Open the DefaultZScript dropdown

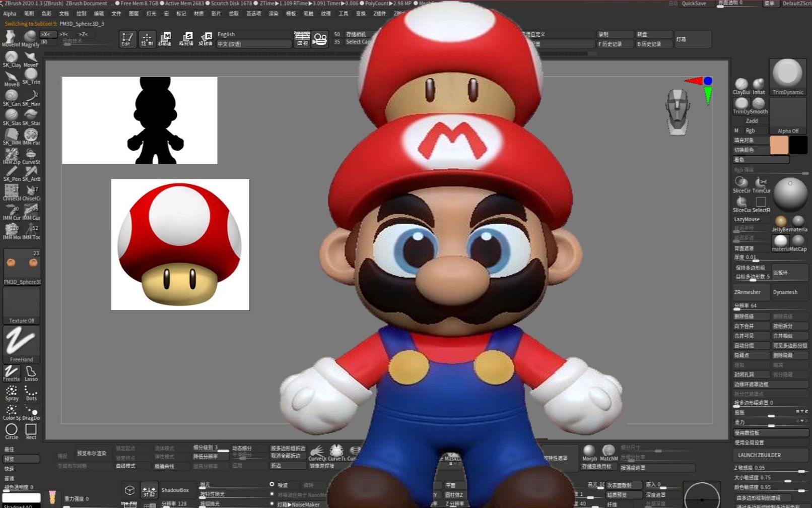(x=796, y=4)
